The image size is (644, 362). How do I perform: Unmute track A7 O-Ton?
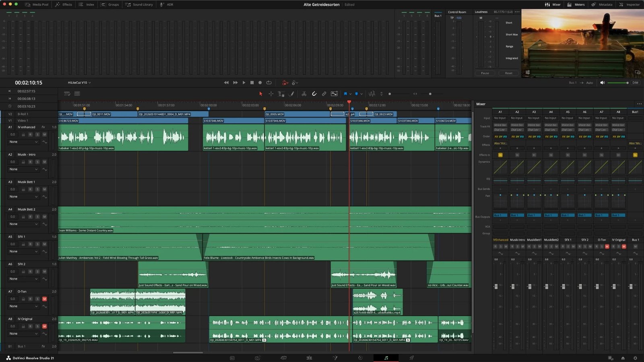pos(44,299)
